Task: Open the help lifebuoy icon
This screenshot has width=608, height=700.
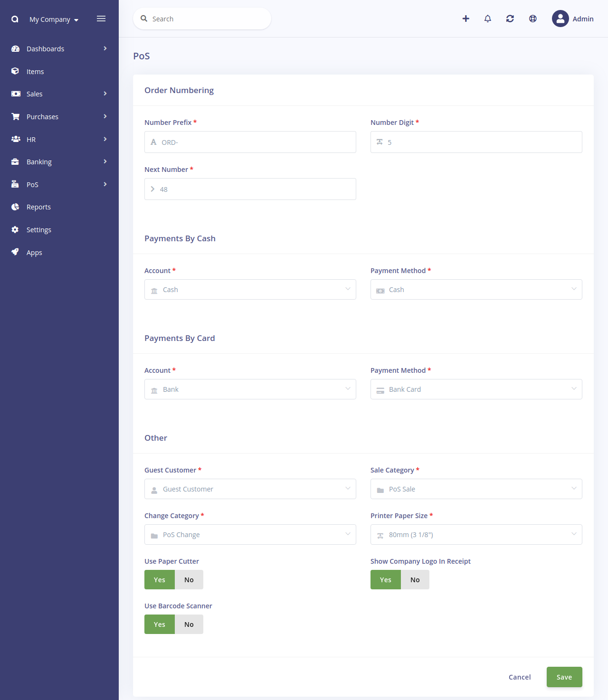Action: (x=533, y=19)
